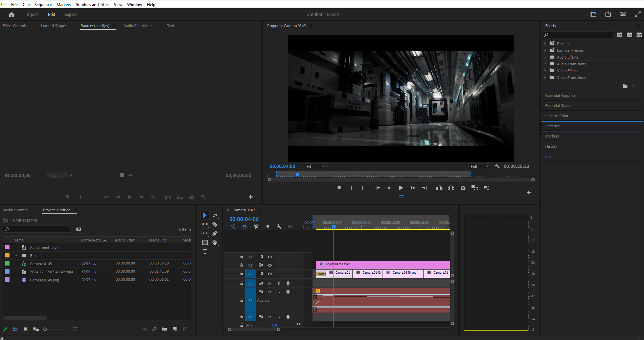Select the Type tool
644x340 pixels.
205,252
